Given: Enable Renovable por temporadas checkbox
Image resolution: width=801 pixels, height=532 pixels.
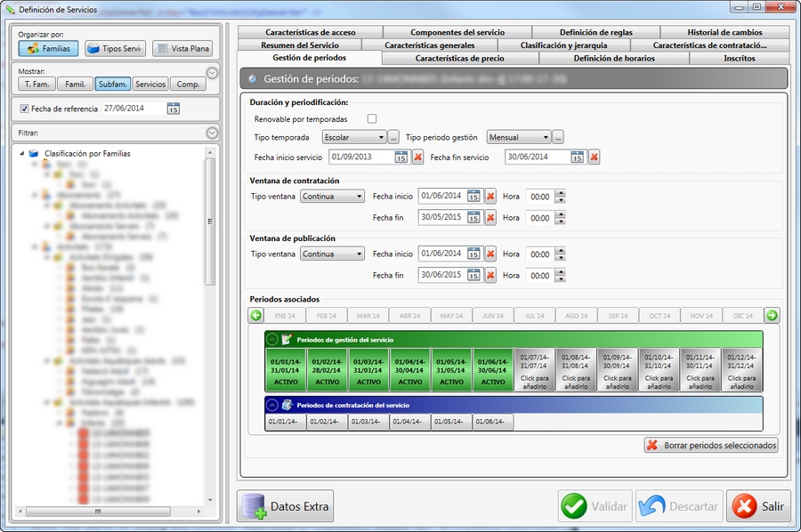Looking at the screenshot, I should coord(372,119).
